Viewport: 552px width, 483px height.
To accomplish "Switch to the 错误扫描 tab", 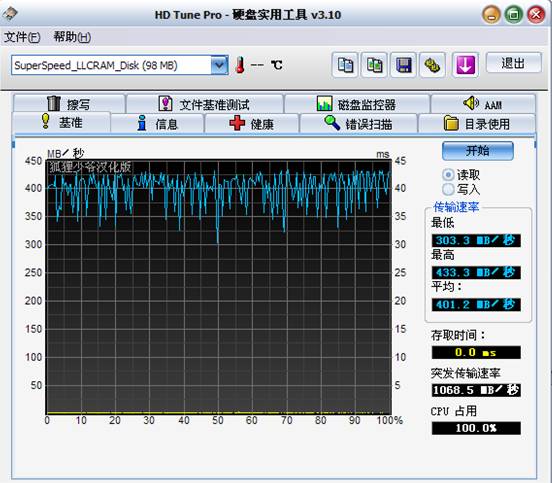I will pyautogui.click(x=358, y=124).
